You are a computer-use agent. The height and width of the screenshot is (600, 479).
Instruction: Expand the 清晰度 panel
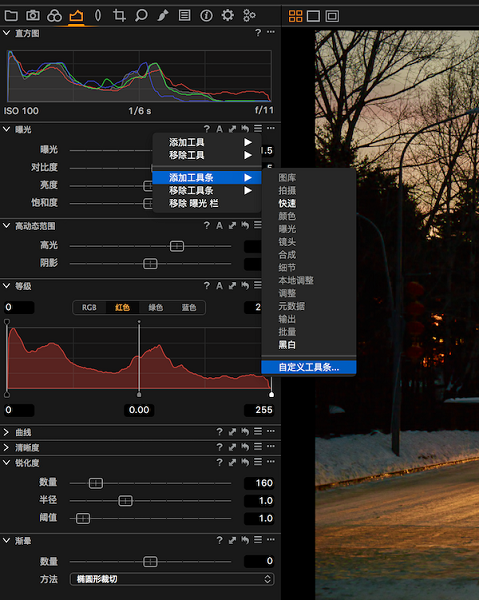coord(6,447)
